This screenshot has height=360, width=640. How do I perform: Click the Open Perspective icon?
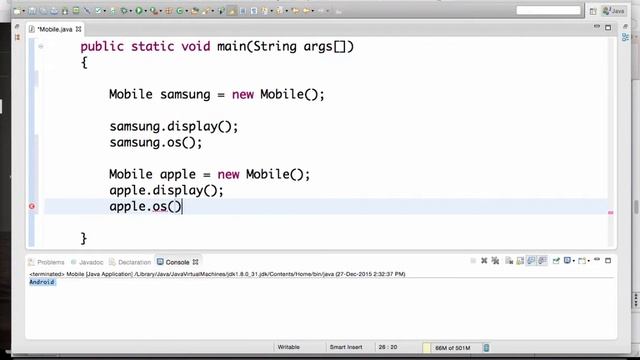(x=593, y=11)
